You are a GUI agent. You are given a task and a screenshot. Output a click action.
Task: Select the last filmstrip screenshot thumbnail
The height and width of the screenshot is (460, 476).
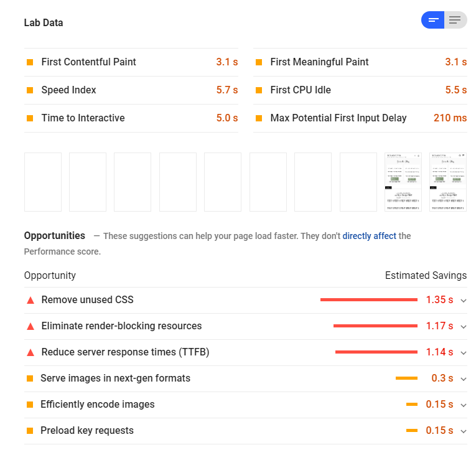pos(448,182)
